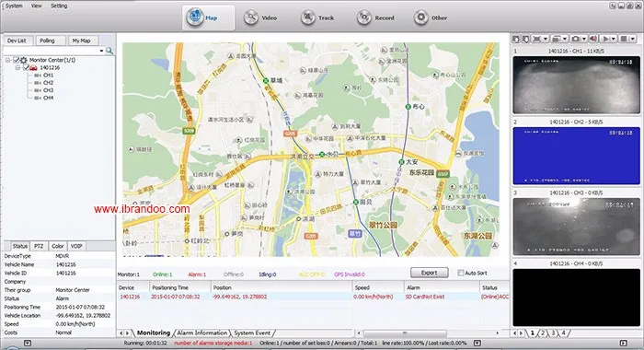Open the stop options dropdown arrow
Screen dimensions: 644x350
click(x=633, y=39)
